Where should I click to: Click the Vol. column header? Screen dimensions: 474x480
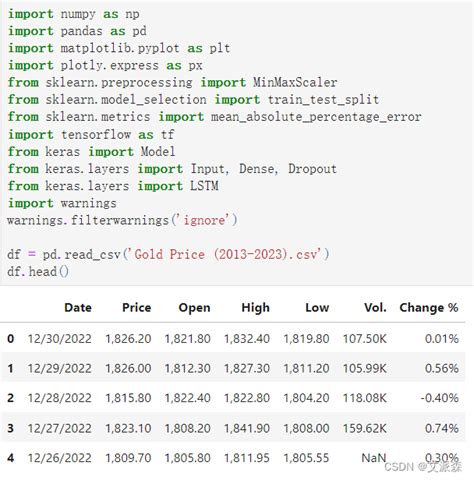pos(375,307)
